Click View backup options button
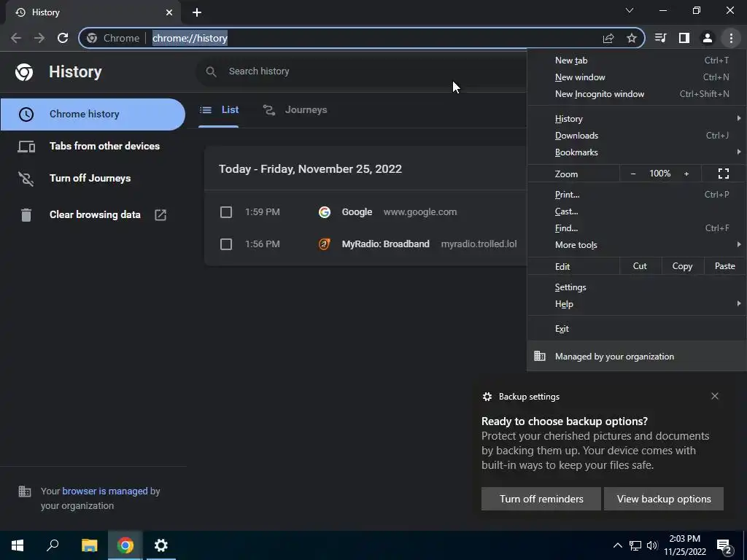Screen dimensions: 747x560 [664, 499]
